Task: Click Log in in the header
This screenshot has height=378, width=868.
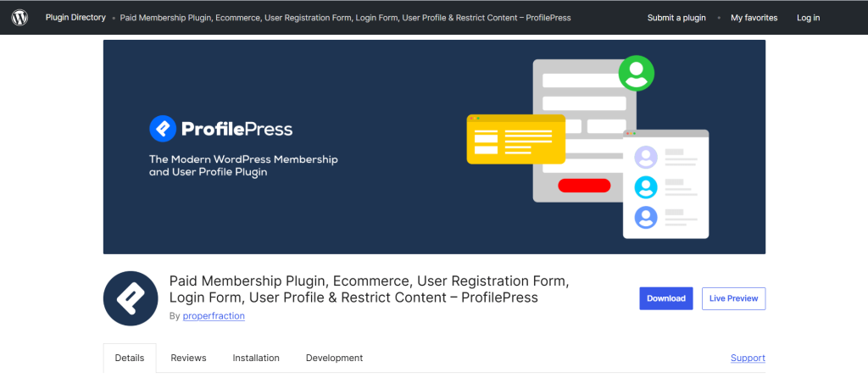Action: (x=808, y=18)
